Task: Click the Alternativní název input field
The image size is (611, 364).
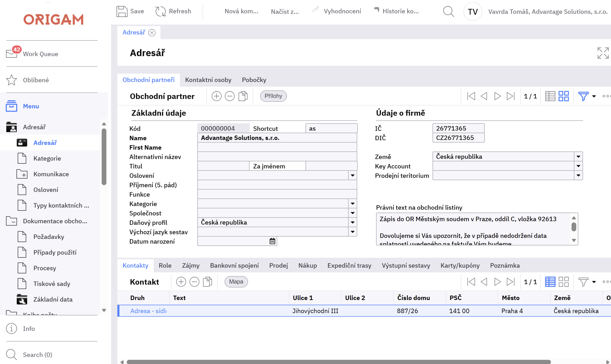Action: 277,157
